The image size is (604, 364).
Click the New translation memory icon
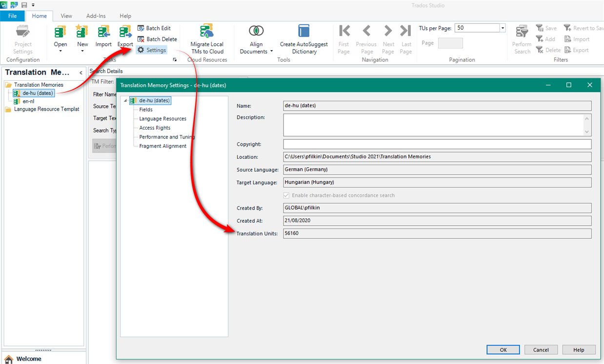(82, 32)
